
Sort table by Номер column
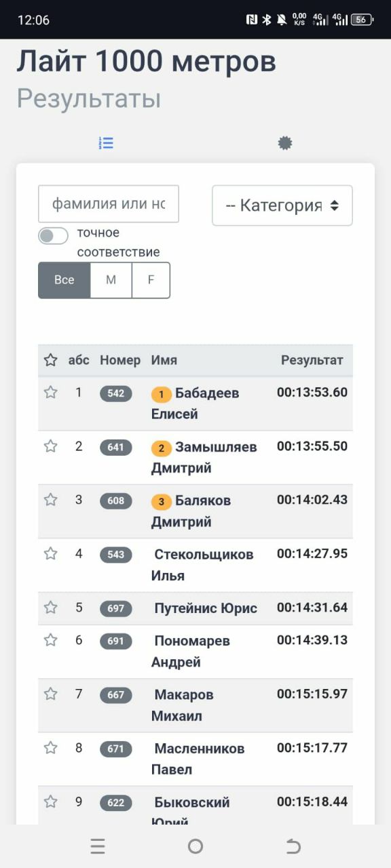(x=120, y=360)
